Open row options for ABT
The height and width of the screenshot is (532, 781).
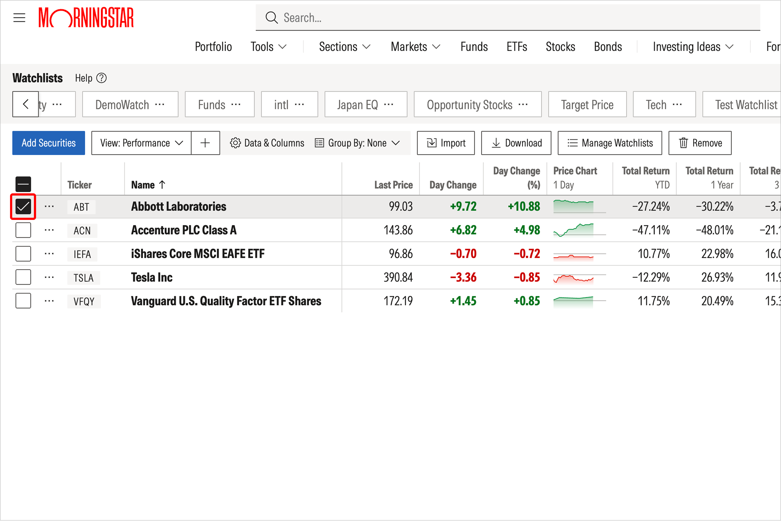(x=49, y=206)
